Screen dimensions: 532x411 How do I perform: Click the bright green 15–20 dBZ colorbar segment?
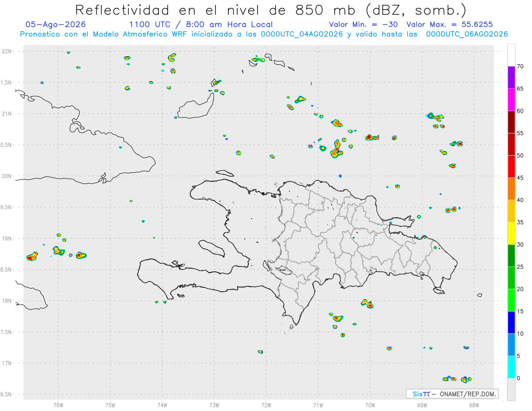(511, 300)
